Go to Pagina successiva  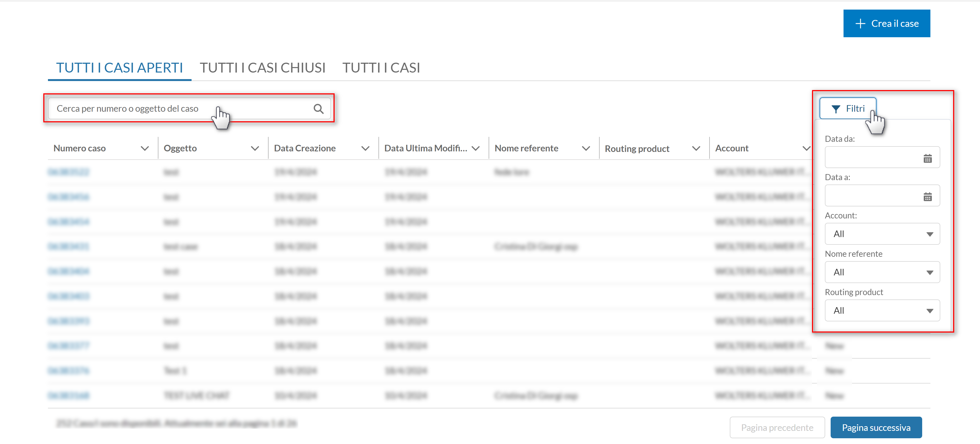[x=876, y=427]
